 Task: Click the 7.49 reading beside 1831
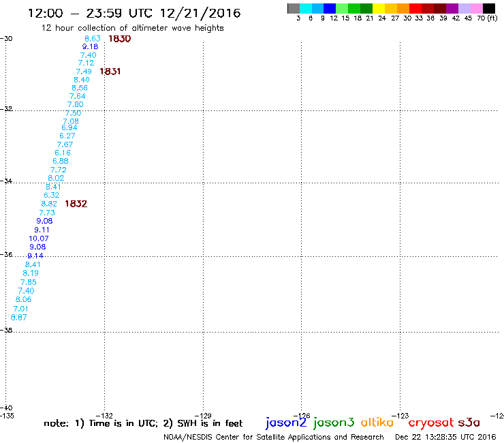[84, 72]
